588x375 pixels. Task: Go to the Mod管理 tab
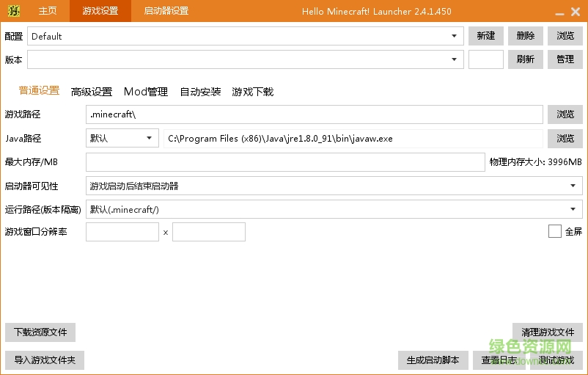click(146, 92)
